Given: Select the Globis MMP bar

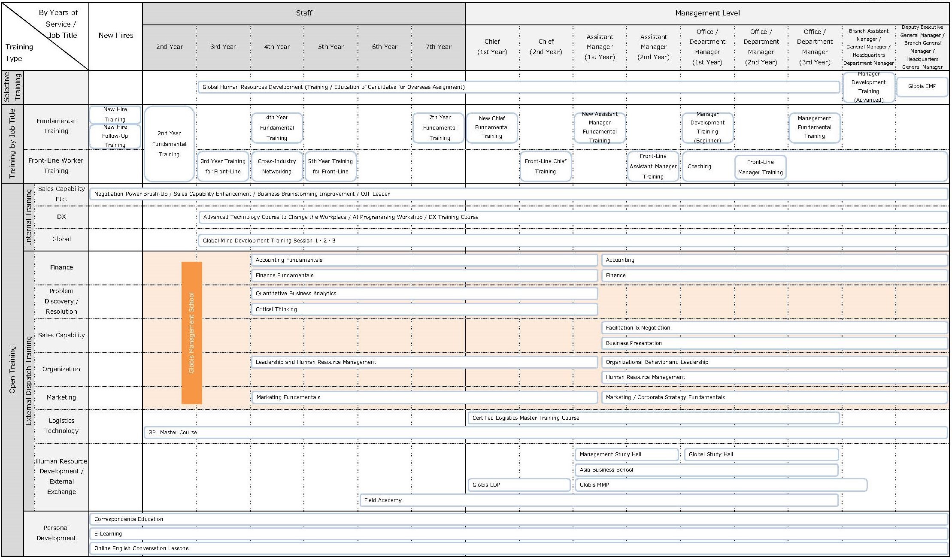Looking at the screenshot, I should pos(721,485).
